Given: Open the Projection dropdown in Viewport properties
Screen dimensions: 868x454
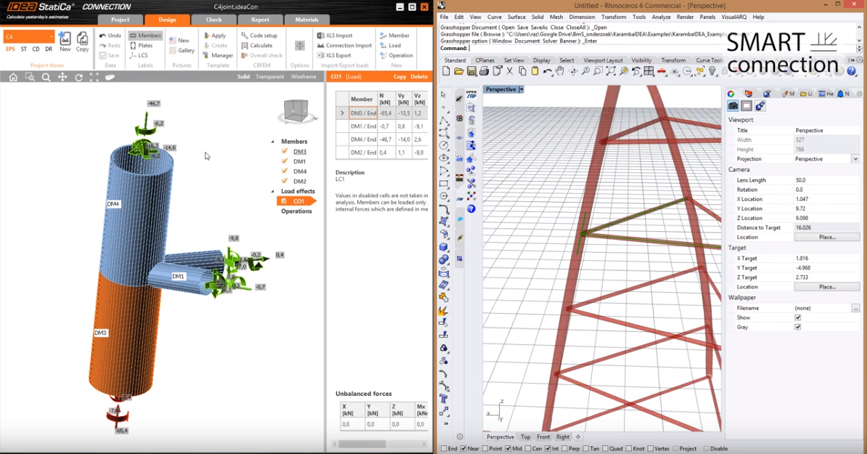Looking at the screenshot, I should 855,159.
